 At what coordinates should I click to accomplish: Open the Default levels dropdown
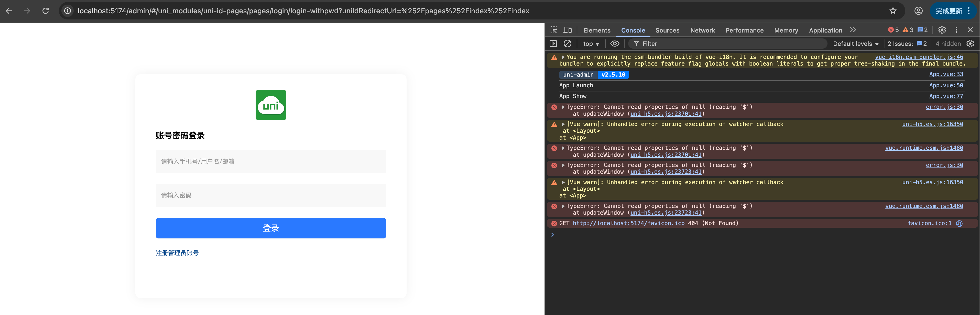(856, 44)
